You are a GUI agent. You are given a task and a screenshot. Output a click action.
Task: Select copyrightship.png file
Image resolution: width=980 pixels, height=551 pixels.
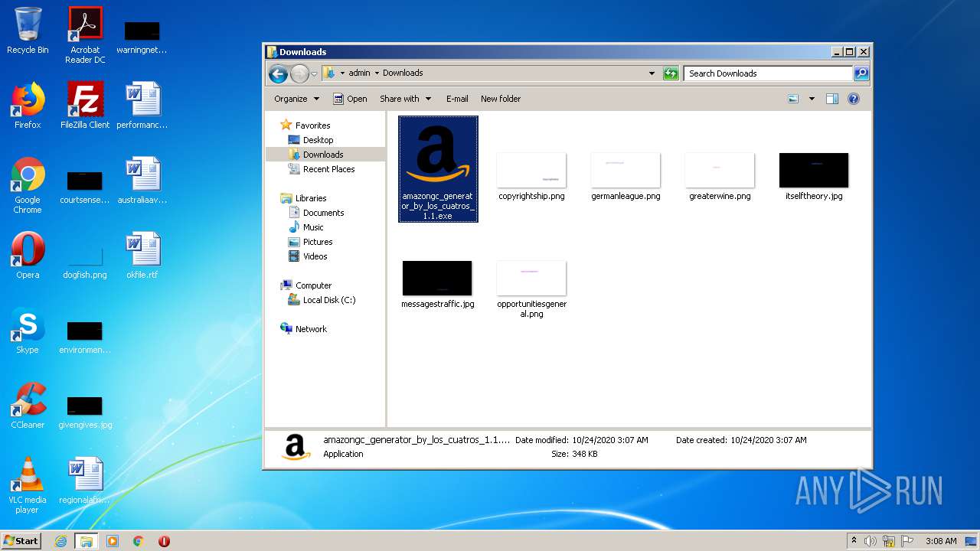(531, 177)
